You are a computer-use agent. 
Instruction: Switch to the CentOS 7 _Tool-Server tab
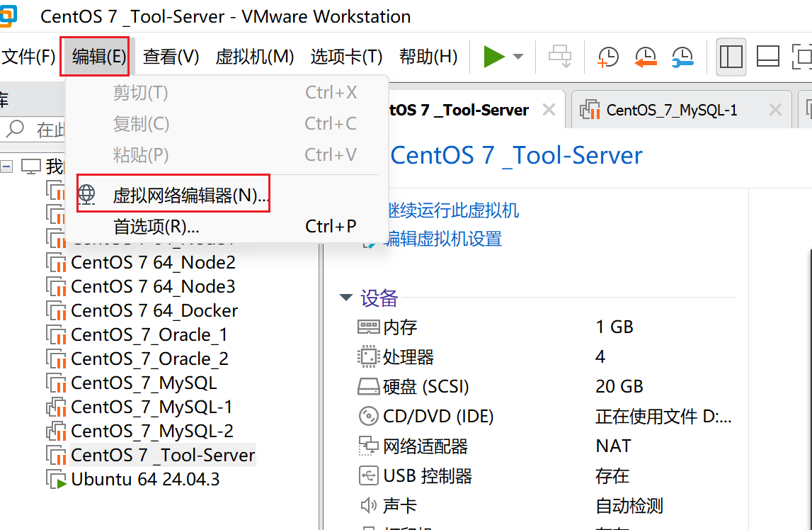pyautogui.click(x=458, y=110)
